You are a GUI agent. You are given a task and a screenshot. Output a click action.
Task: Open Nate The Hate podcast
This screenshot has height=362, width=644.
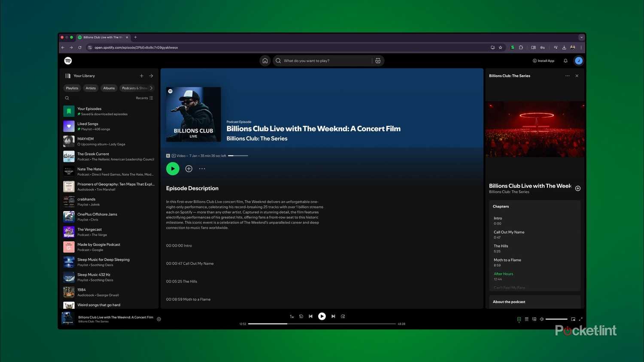(109, 172)
